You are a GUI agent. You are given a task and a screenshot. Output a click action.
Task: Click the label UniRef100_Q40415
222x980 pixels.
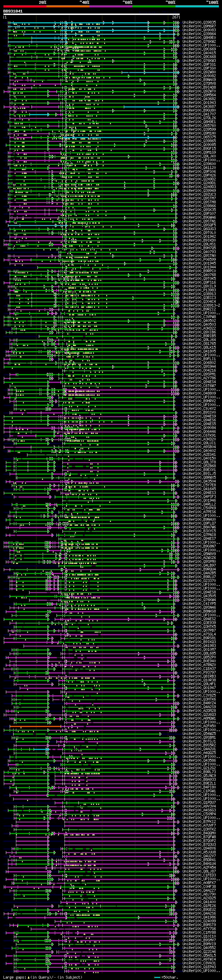pos(199,53)
